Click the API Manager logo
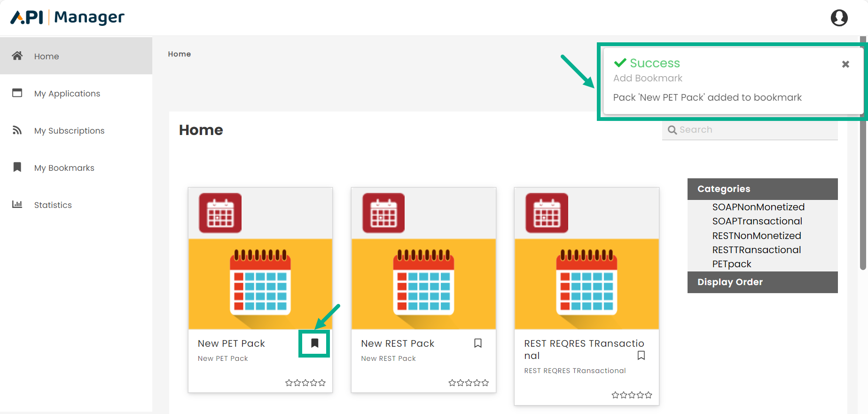The image size is (868, 414). tap(67, 17)
